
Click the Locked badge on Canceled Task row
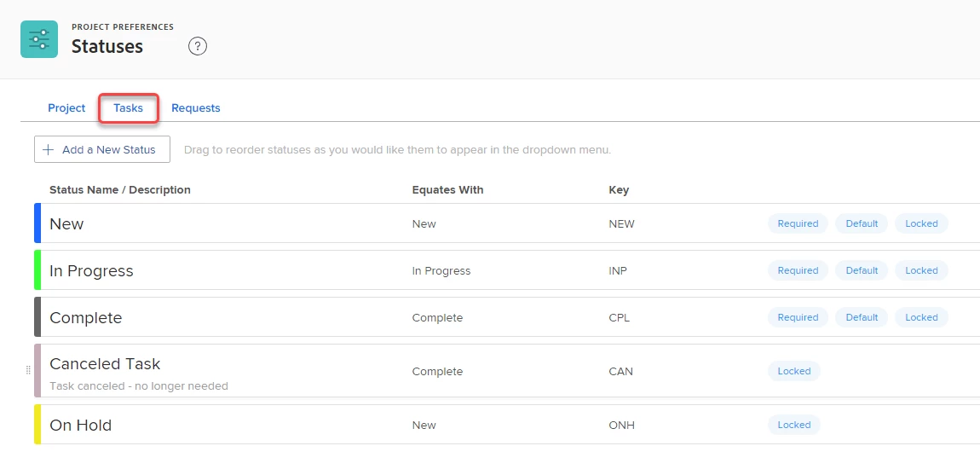(794, 371)
